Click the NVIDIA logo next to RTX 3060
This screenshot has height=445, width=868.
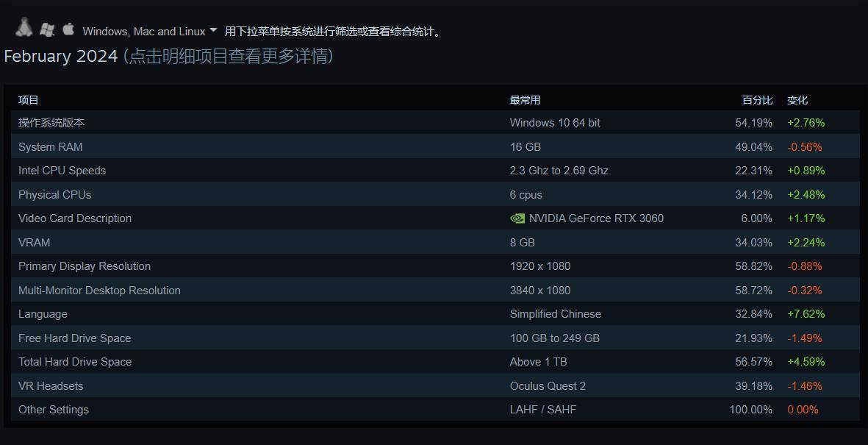click(x=517, y=218)
